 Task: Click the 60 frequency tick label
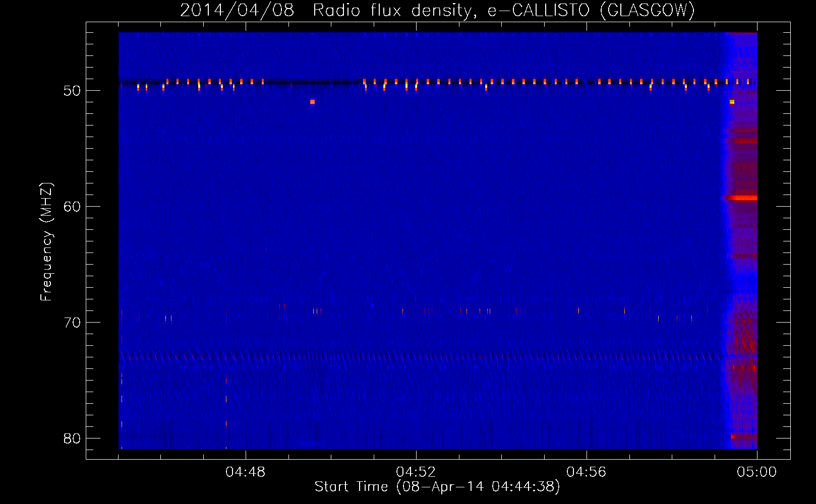click(x=72, y=207)
